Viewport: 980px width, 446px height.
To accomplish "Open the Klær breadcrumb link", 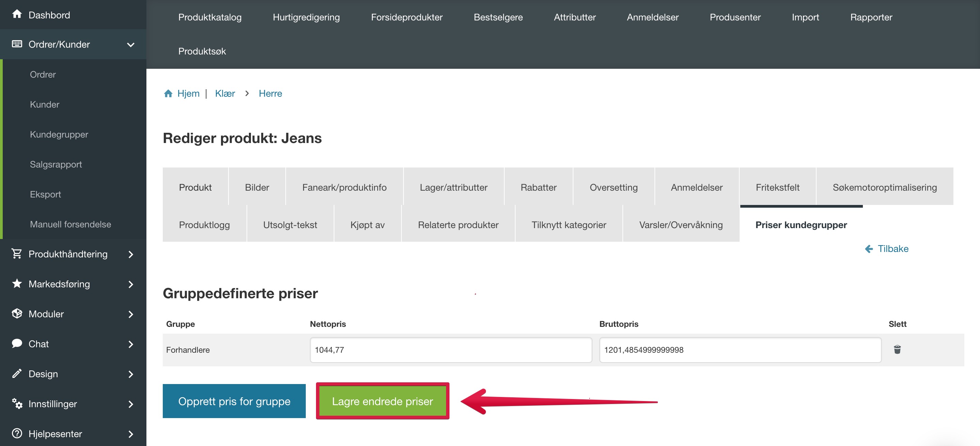I will click(225, 93).
